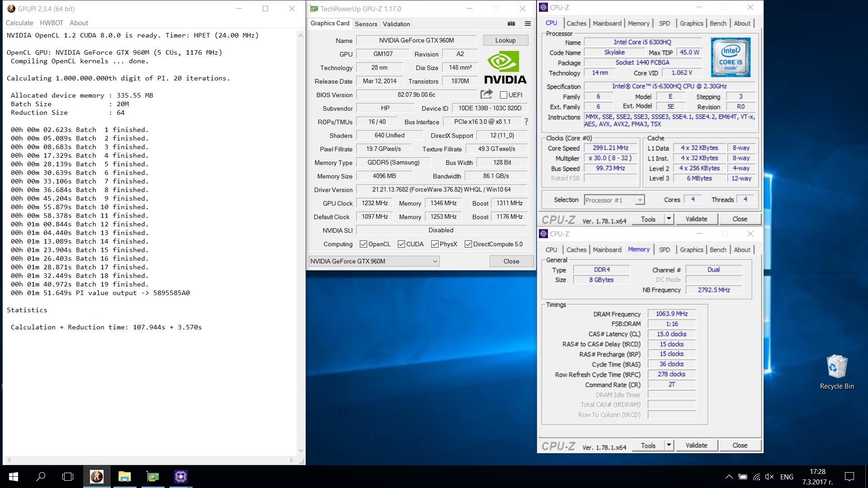The height and width of the screenshot is (488, 868).
Task: Click the GPU Name field NVIDIA GeForce GTX 960M
Action: 416,40
